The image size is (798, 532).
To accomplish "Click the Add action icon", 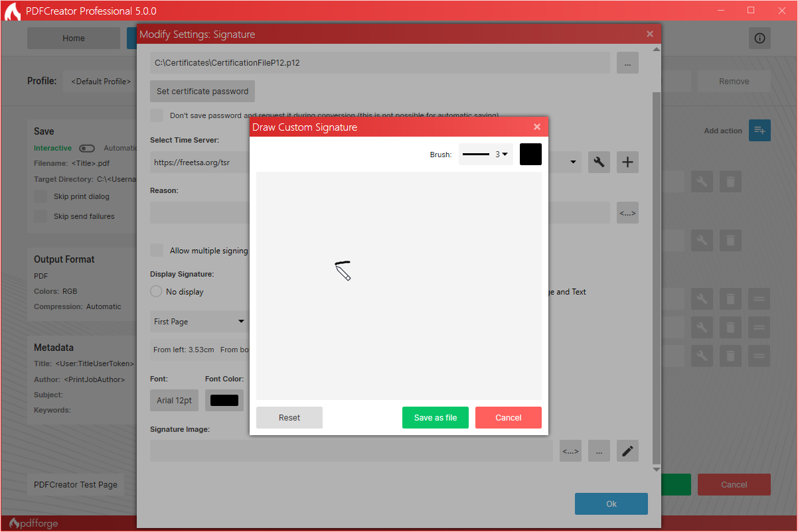I will [759, 130].
